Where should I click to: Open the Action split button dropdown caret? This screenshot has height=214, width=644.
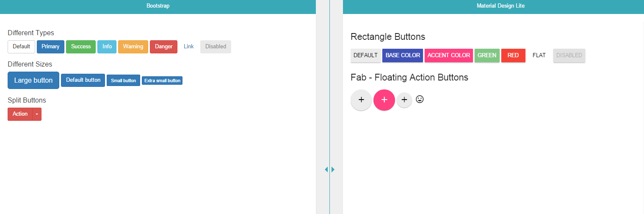coord(37,114)
